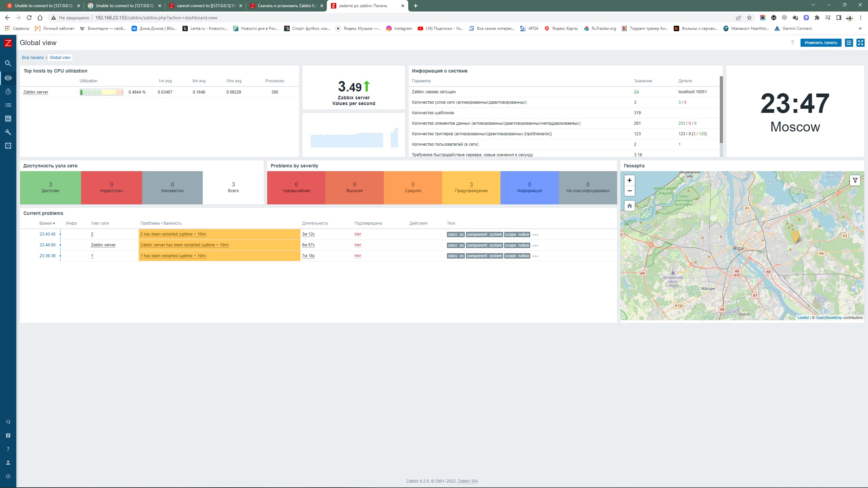The image size is (868, 488).
Task: Toggle the Предупреждение severity filter block
Action: pyautogui.click(x=471, y=188)
